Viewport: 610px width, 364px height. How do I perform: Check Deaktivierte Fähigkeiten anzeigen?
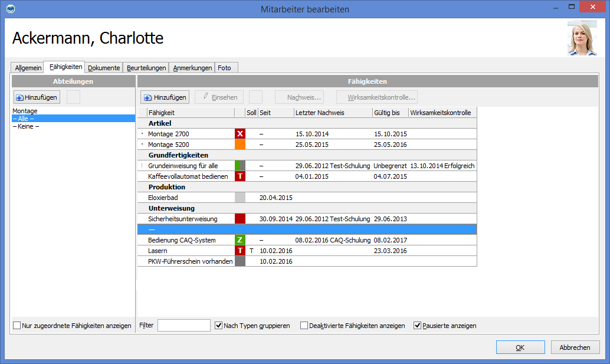click(x=304, y=326)
